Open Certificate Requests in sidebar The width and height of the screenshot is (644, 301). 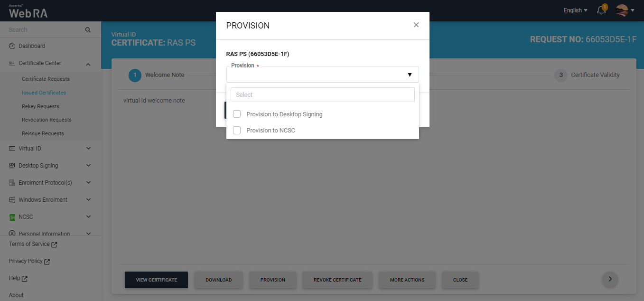click(46, 79)
